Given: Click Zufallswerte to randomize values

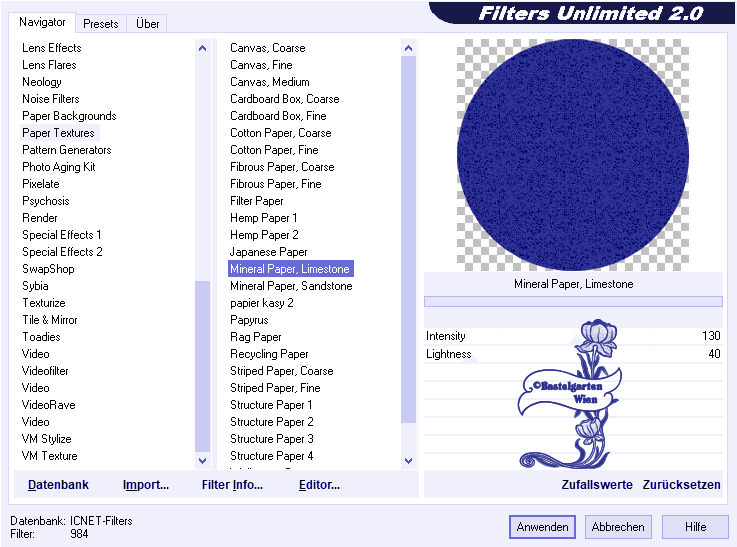Looking at the screenshot, I should [597, 484].
